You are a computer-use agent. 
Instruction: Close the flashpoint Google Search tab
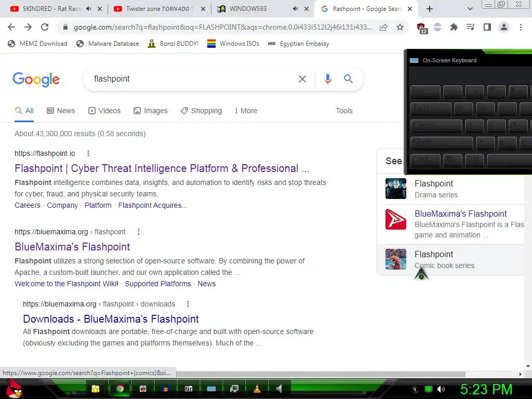(x=410, y=9)
